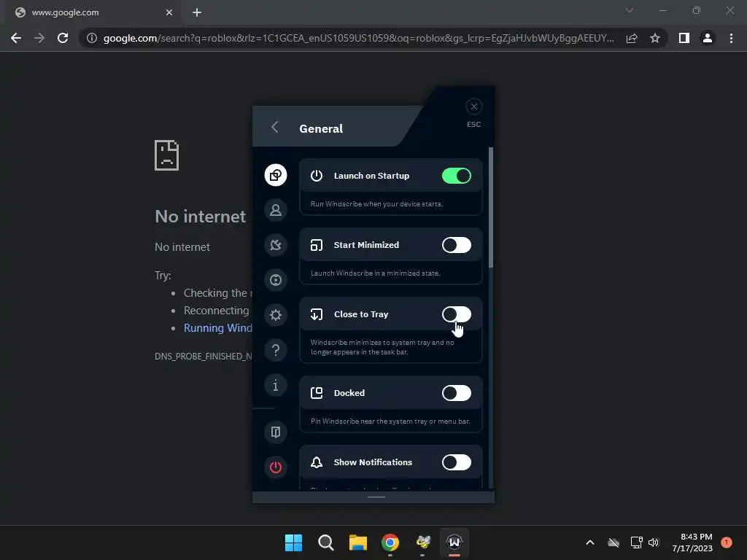The height and width of the screenshot is (560, 747).
Task: Click the 'No internet' heading in Chrome
Action: point(200,217)
